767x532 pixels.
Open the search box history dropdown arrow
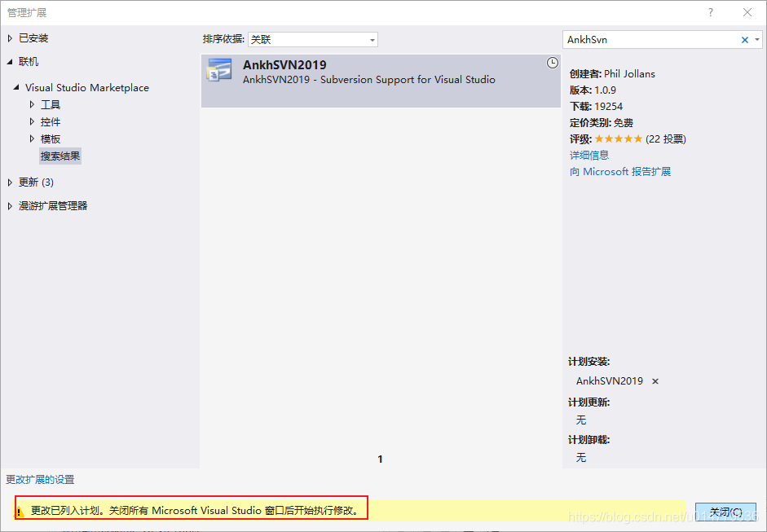point(757,39)
